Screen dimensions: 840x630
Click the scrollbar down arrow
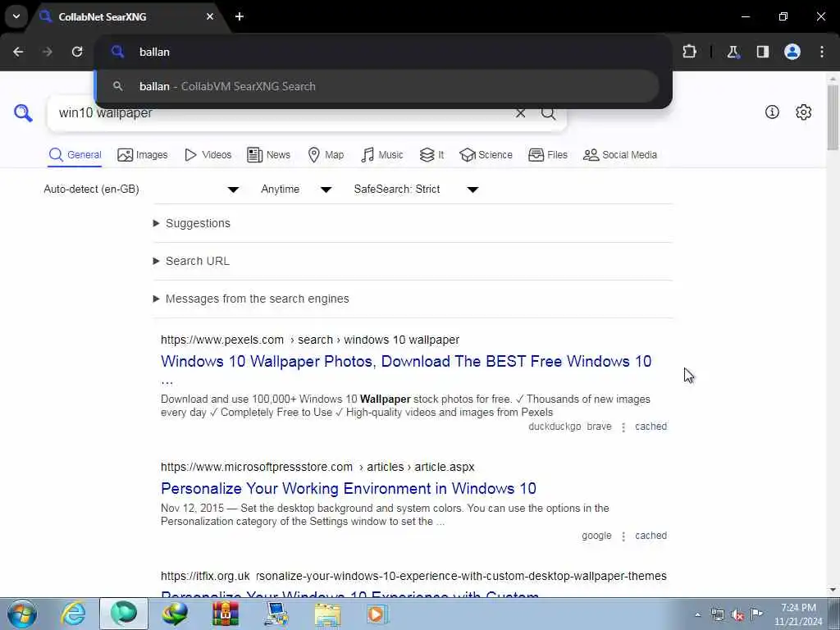click(x=833, y=590)
